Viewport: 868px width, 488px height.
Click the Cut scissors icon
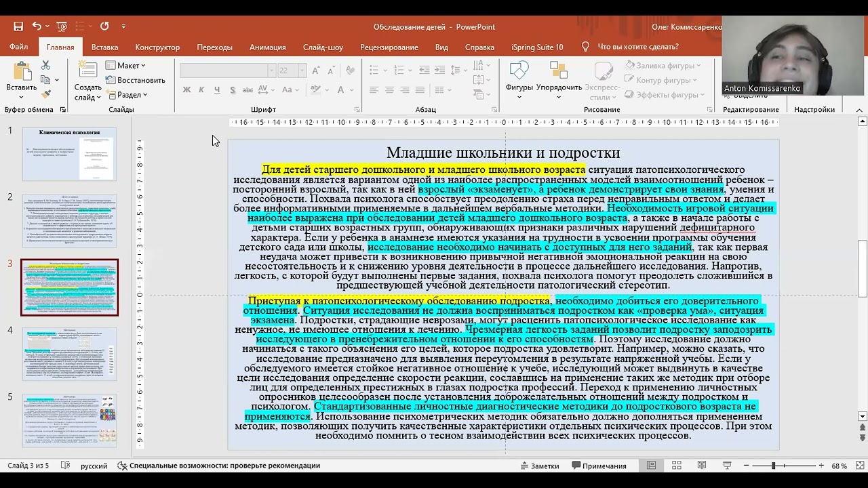pos(45,65)
